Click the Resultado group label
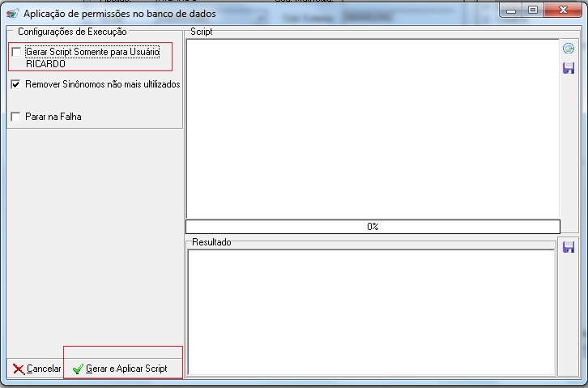 (x=211, y=242)
